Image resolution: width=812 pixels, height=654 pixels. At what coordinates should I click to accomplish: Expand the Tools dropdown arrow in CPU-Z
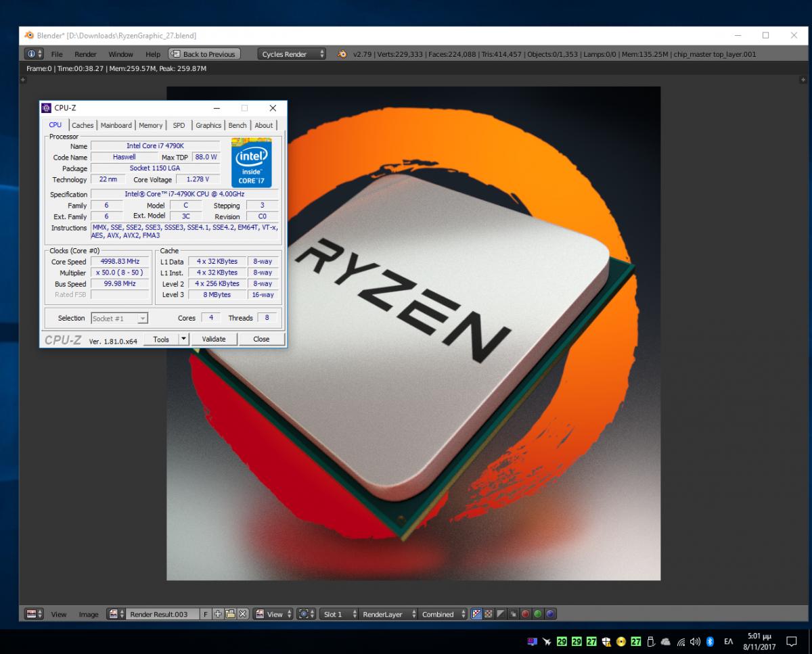point(183,340)
